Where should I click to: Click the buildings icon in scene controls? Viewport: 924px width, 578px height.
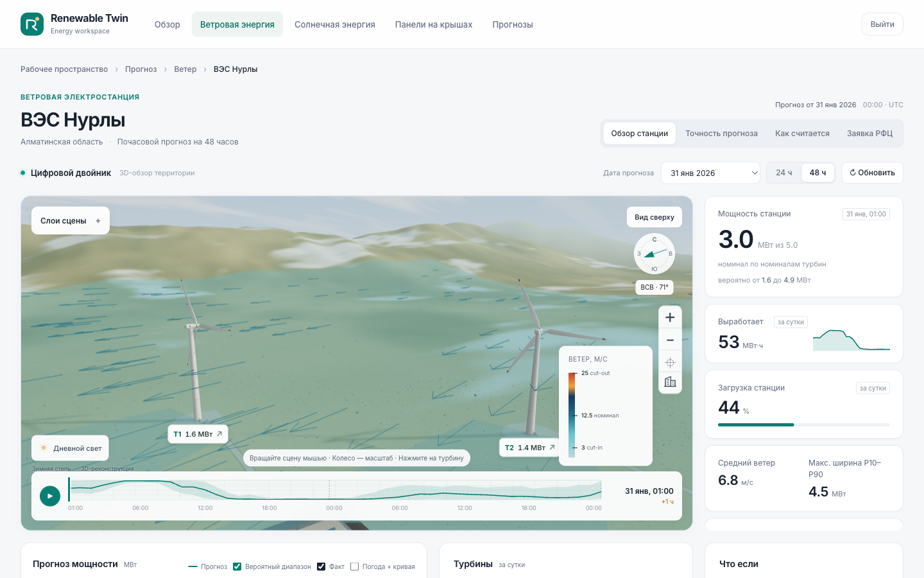pyautogui.click(x=670, y=382)
